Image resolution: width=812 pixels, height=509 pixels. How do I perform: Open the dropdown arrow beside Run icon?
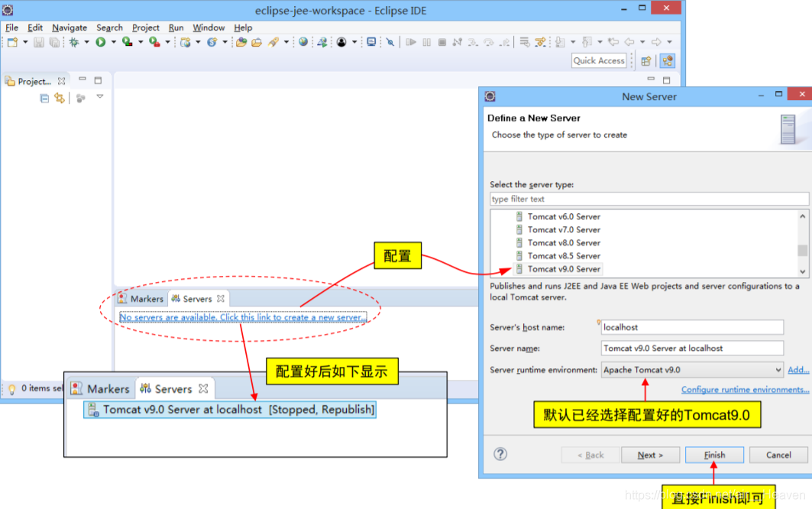coord(113,43)
